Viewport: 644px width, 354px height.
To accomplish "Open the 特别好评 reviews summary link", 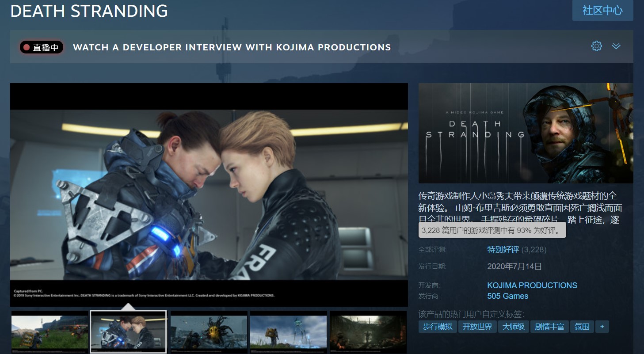I will [x=503, y=250].
